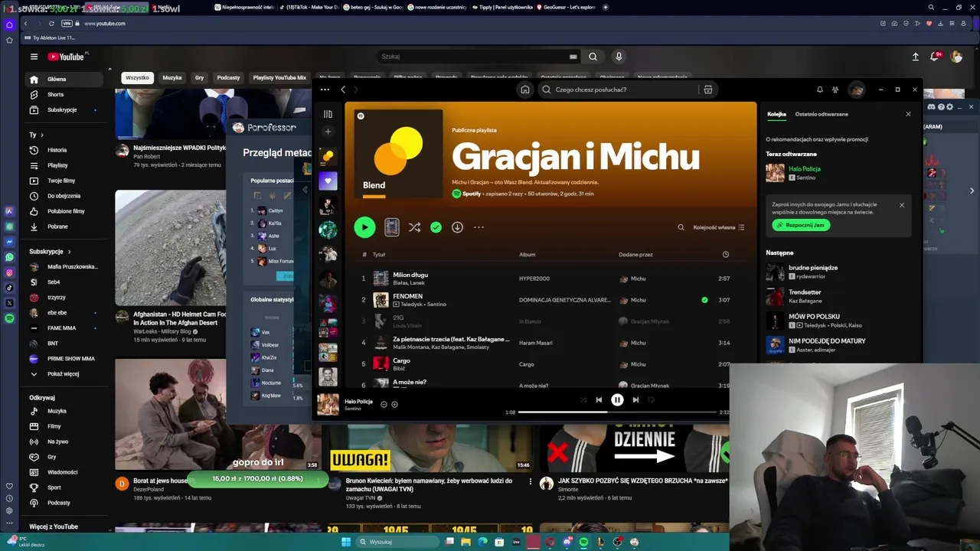Click Rozpocznij Jam button

pos(801,225)
